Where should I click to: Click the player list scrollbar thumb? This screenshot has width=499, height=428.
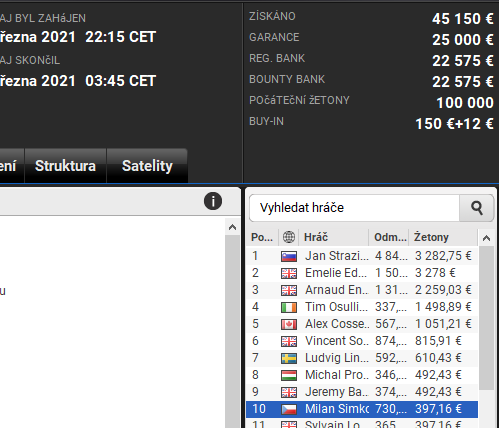tap(486, 318)
